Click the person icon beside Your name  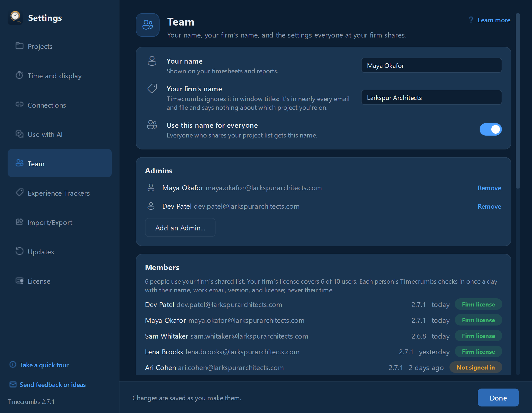(152, 61)
